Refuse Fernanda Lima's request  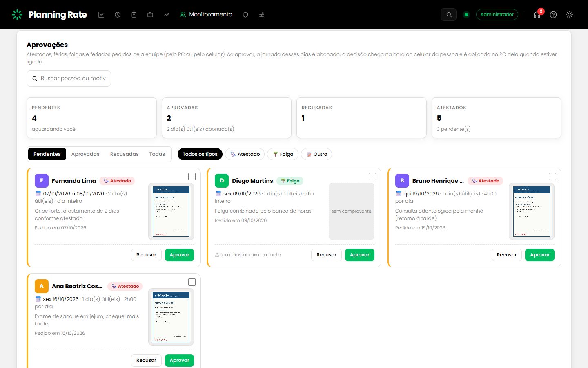pyautogui.click(x=146, y=255)
